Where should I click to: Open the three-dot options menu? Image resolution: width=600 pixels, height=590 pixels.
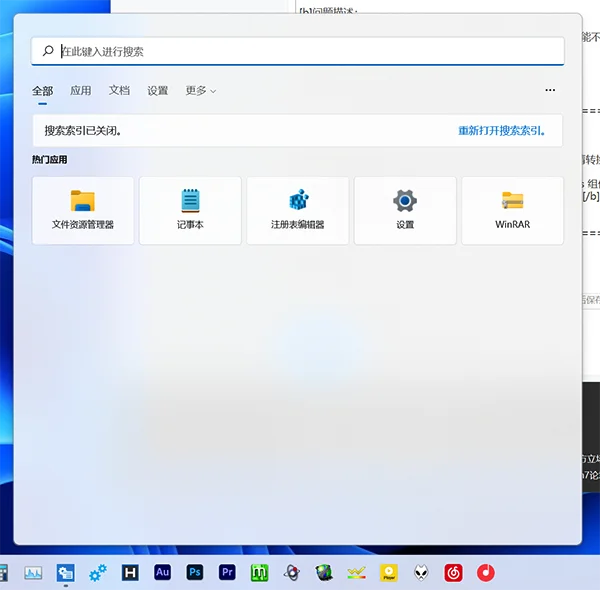click(x=550, y=90)
